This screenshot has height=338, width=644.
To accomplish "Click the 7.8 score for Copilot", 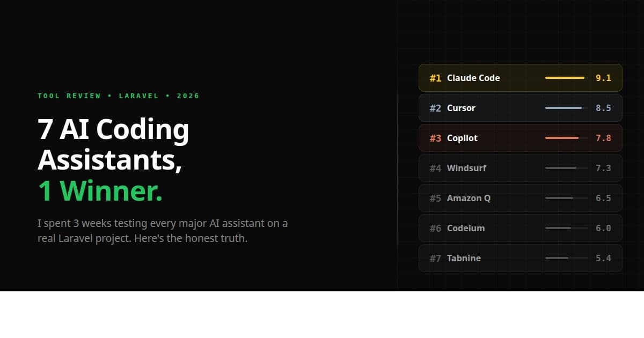I will 603,138.
